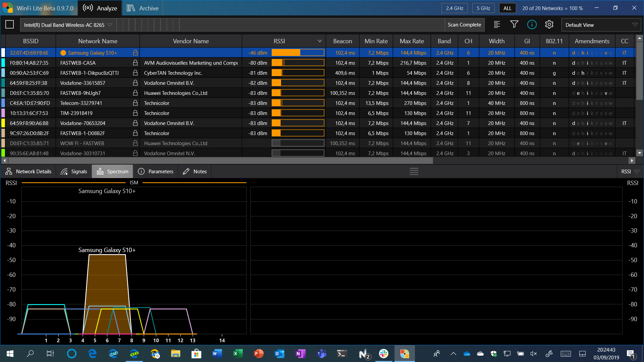Click the horizontal scroll left arrow

[4, 161]
